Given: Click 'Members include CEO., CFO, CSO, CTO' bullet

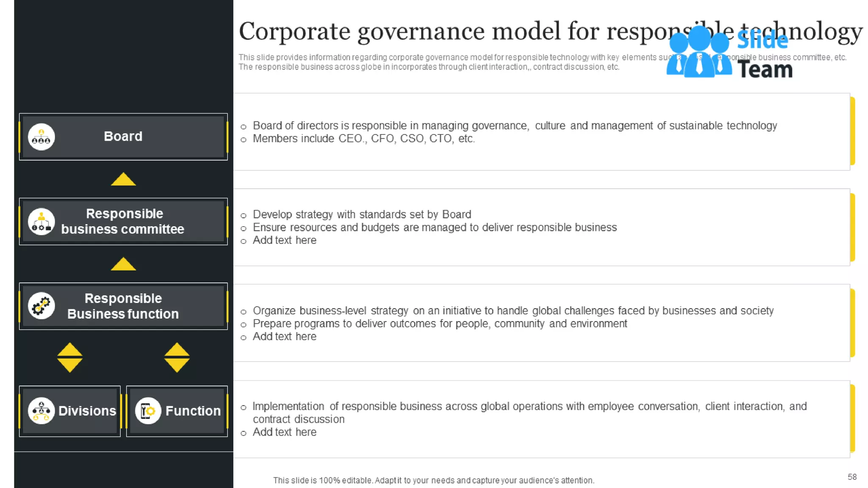Looking at the screenshot, I should click(364, 139).
